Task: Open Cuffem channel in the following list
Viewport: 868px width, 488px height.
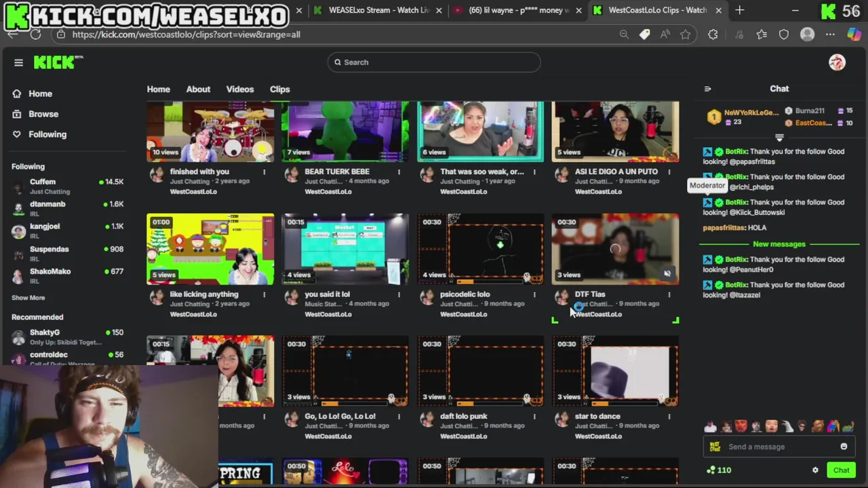Action: tap(67, 186)
